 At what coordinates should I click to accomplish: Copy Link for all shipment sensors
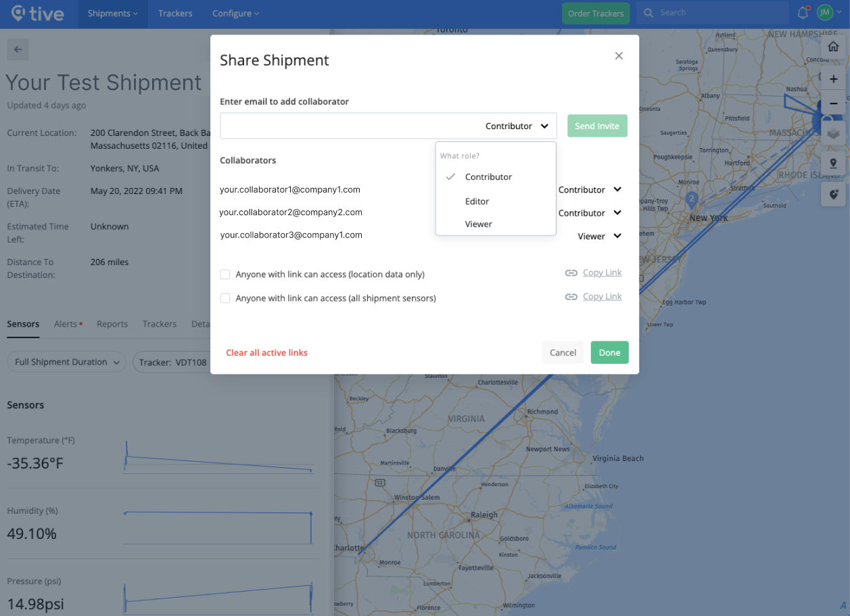pyautogui.click(x=603, y=297)
